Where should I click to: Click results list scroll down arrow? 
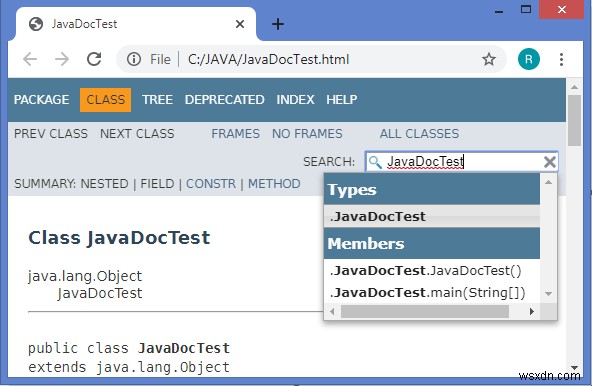coord(548,293)
